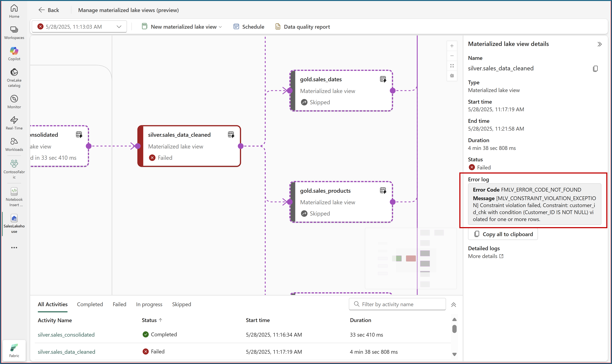
Task: Switch to the Failed activities tab
Action: (119, 304)
